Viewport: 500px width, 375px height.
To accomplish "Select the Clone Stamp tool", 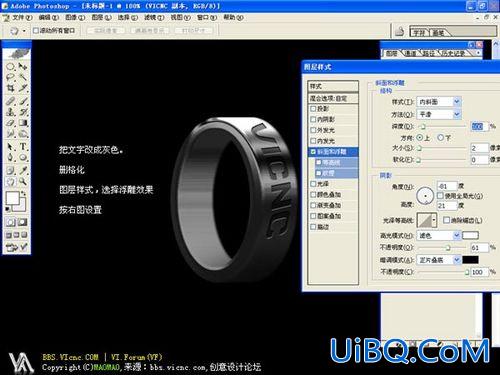I will tap(11, 112).
